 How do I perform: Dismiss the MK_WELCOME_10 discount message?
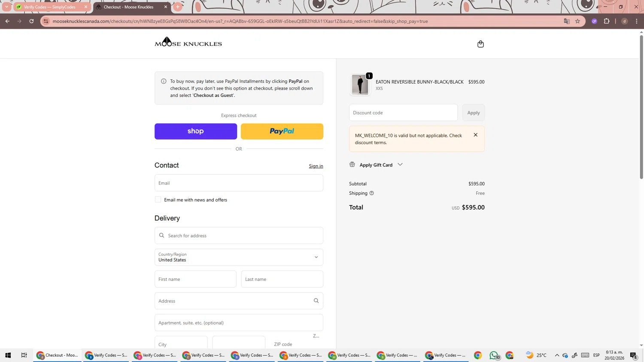pyautogui.click(x=475, y=135)
